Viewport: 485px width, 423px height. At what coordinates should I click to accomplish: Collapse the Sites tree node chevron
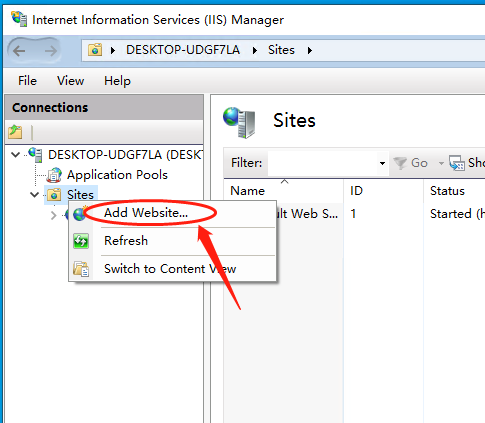(x=34, y=194)
